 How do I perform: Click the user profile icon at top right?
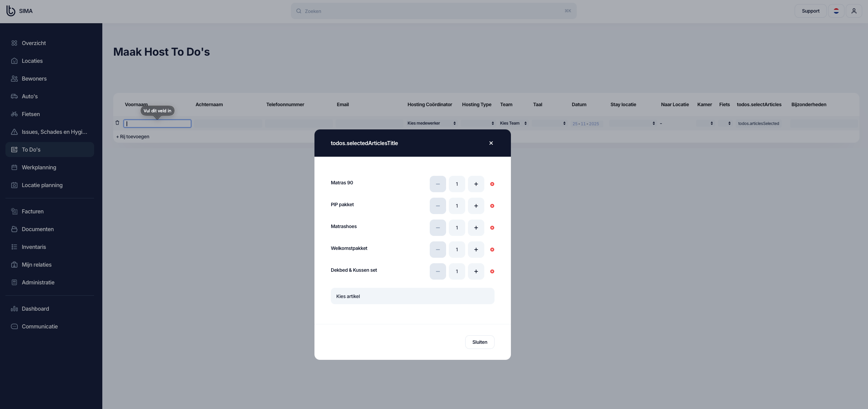pos(854,11)
